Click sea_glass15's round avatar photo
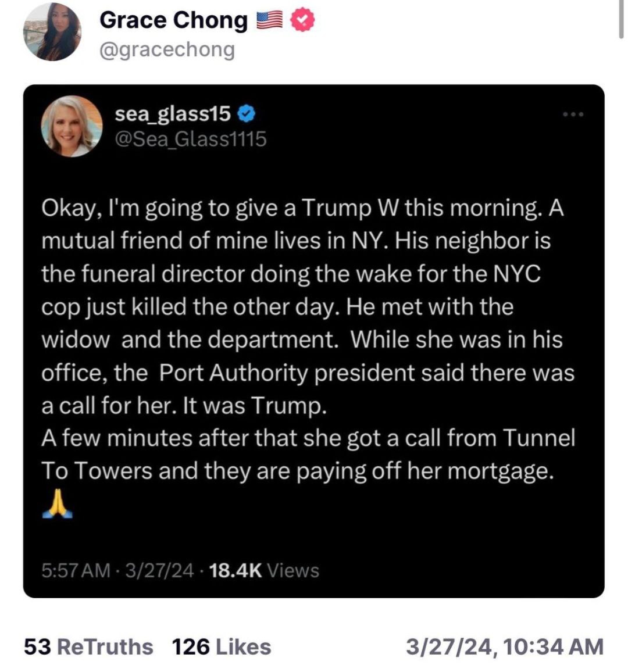This screenshot has width=628, height=672. coord(72,126)
